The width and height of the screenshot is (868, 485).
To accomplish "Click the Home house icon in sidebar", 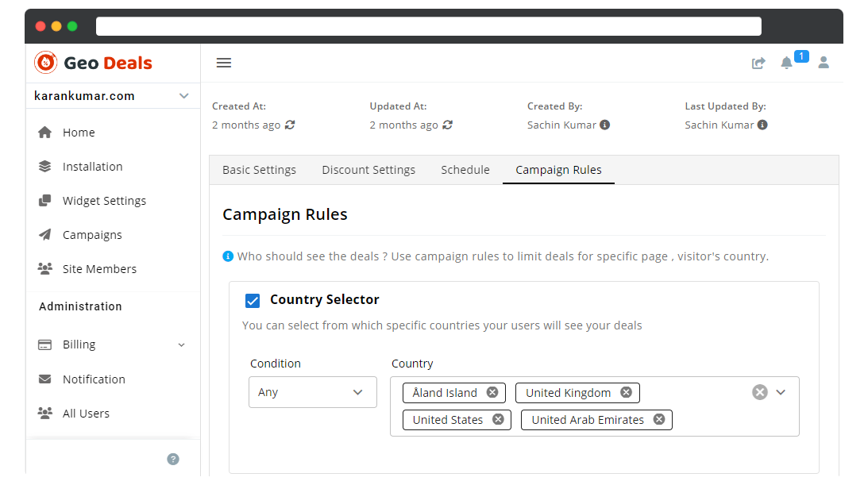I will click(x=44, y=133).
